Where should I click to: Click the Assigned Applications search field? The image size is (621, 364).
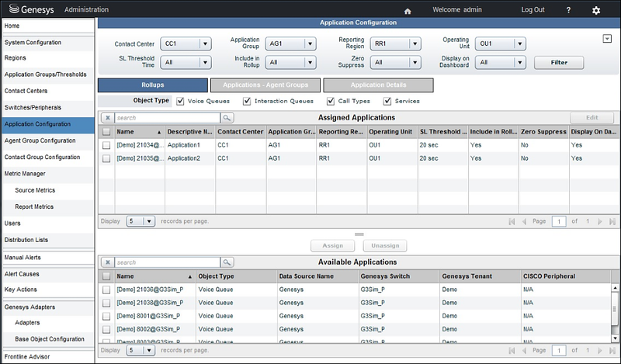[x=167, y=118]
